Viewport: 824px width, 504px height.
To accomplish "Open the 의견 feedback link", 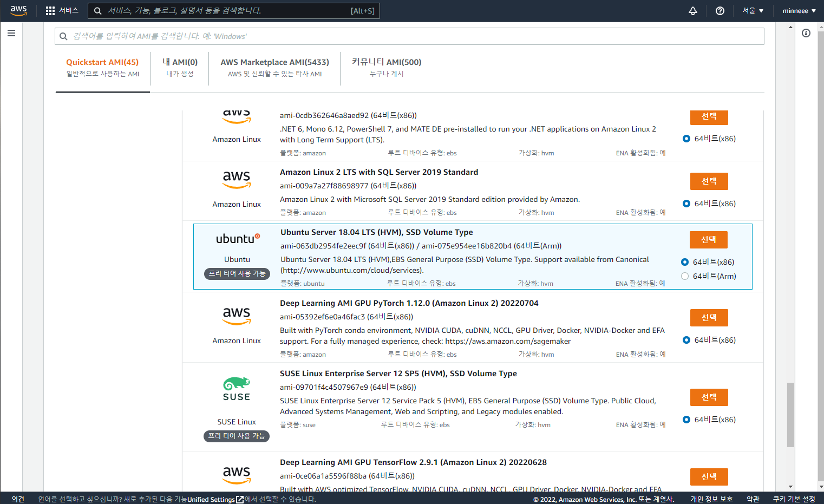I will point(18,499).
